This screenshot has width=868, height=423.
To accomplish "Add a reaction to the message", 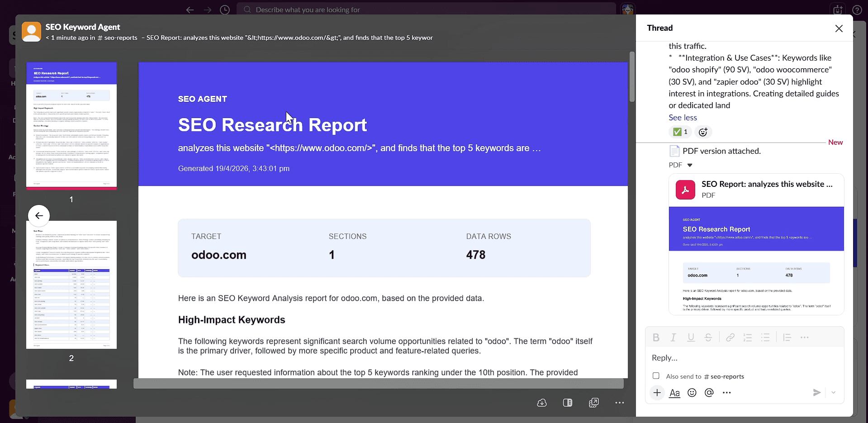I will coord(703,132).
